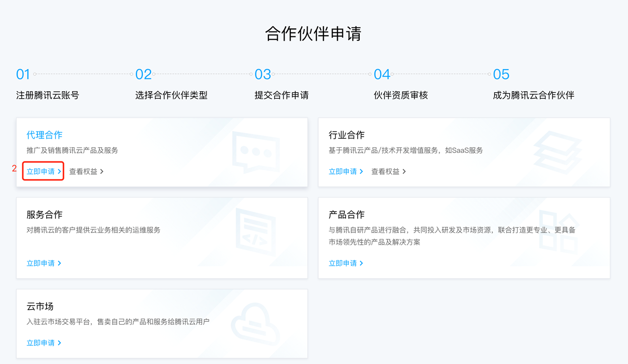628x364 pixels.
Task: Open 查看权益 in 代理合作 card
Action: 86,171
